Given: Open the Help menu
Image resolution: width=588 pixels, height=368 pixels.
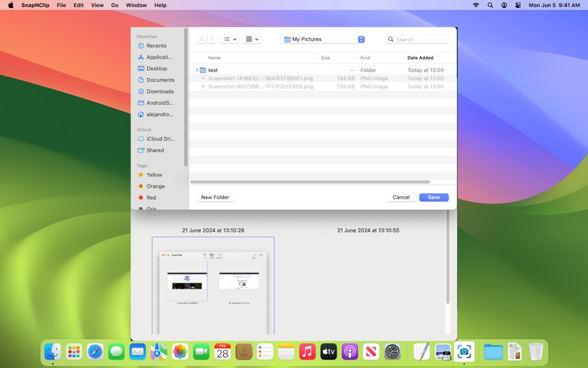Looking at the screenshot, I should click(x=160, y=5).
